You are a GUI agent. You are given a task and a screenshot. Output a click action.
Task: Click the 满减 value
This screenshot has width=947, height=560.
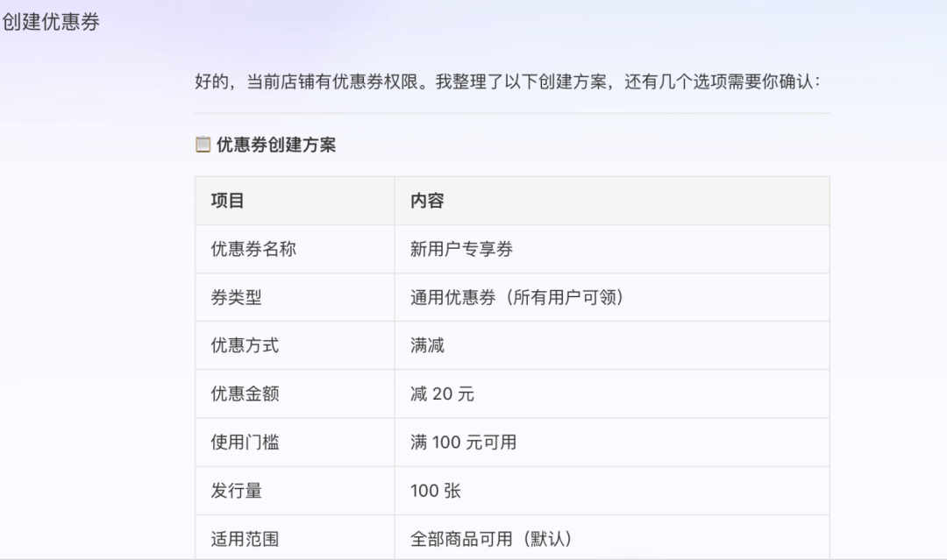[427, 345]
